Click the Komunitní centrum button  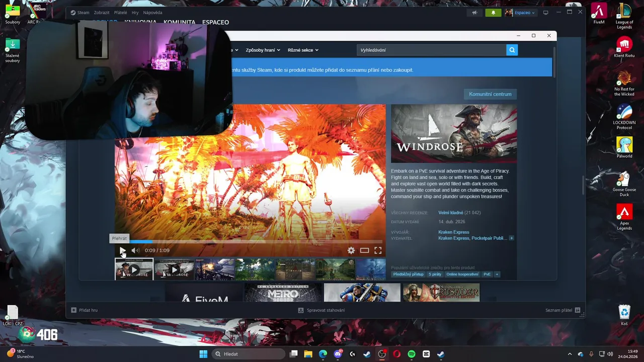[x=490, y=94]
